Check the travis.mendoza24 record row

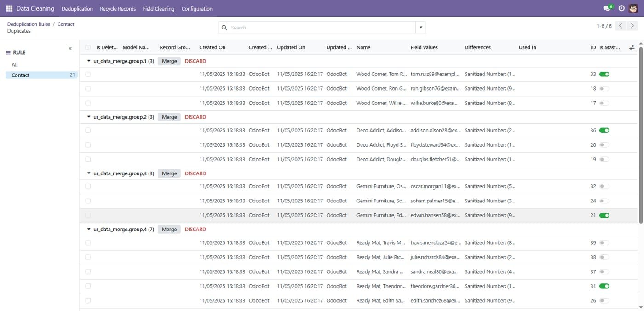88,242
